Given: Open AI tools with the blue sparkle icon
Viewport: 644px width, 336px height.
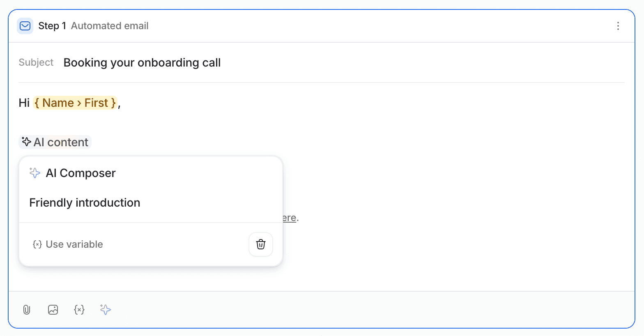Looking at the screenshot, I should coord(106,310).
